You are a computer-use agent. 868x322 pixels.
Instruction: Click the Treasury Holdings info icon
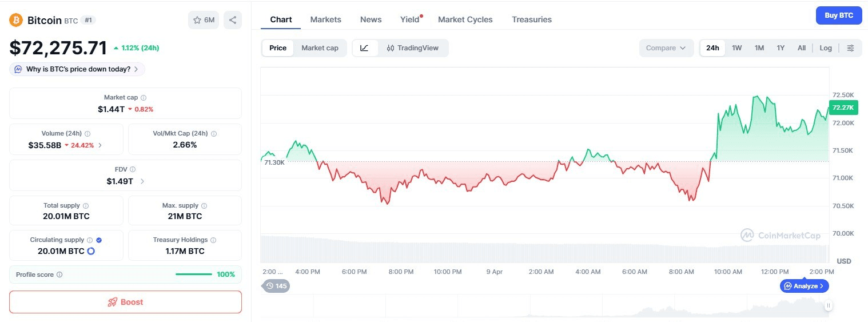click(213, 240)
